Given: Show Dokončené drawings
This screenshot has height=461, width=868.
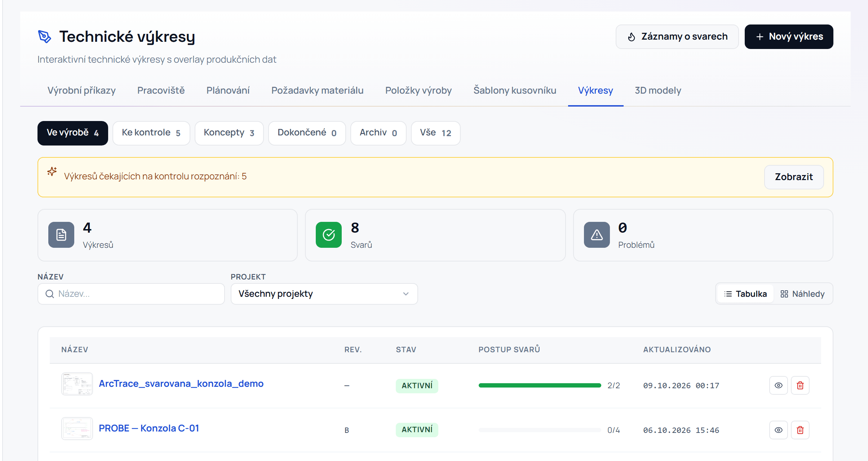Looking at the screenshot, I should click(x=307, y=133).
